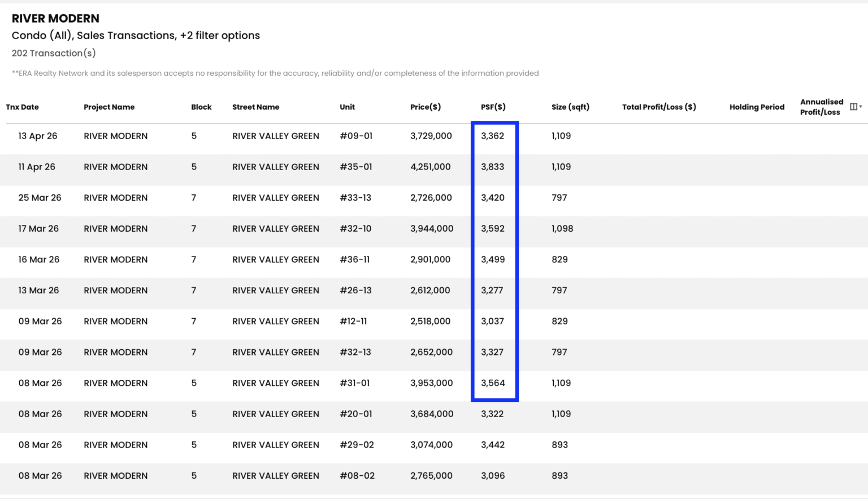Open the column chooser icon
Image resolution: width=868 pixels, height=499 pixels.
point(853,107)
